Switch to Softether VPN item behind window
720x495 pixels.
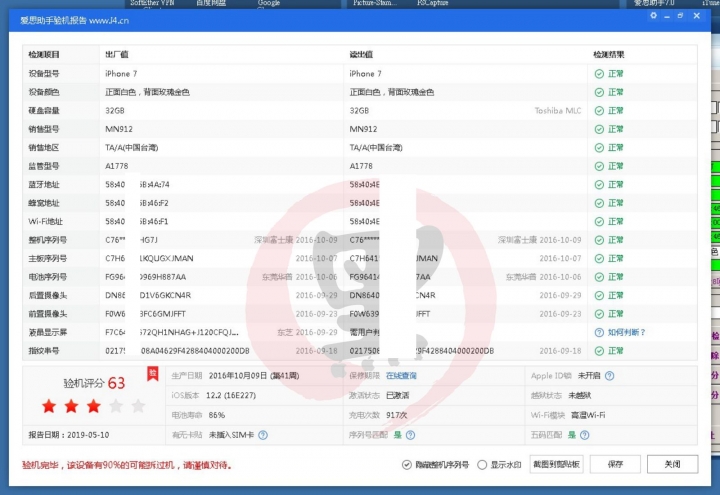(152, 3)
